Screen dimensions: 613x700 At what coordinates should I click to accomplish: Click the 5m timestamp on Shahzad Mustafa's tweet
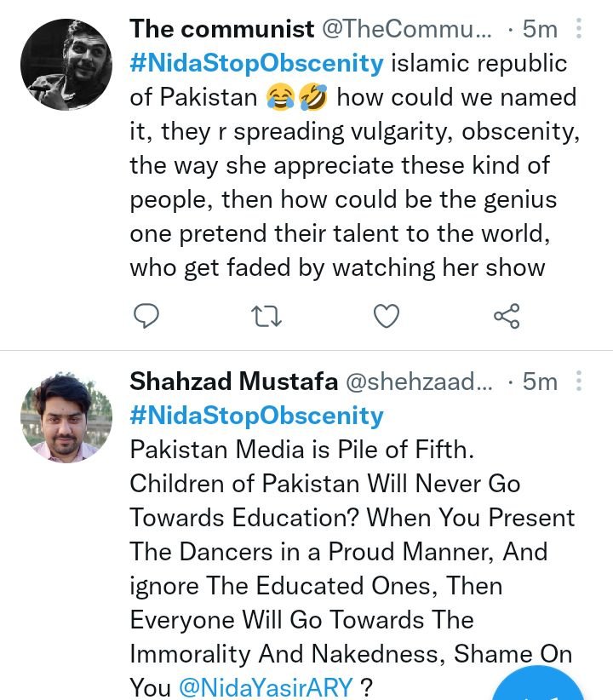(539, 382)
